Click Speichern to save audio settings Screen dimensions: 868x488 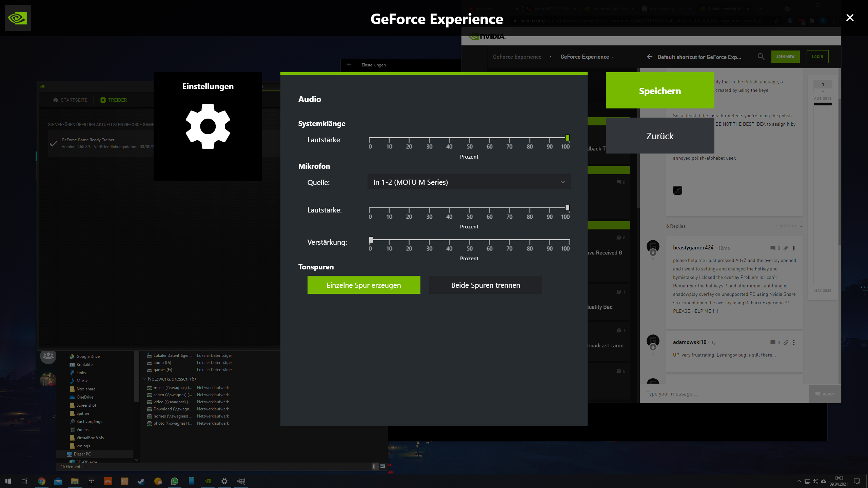[x=660, y=91]
